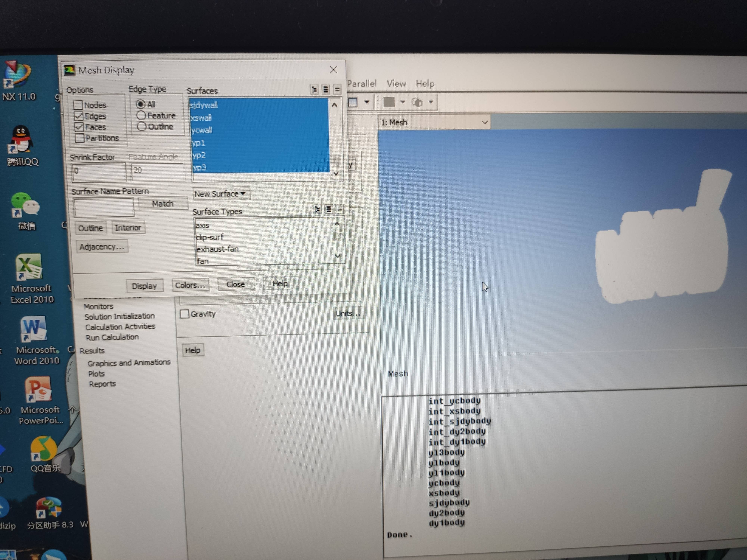747x560 pixels.
Task: Select yp3 in the Surfaces list
Action: (261, 167)
